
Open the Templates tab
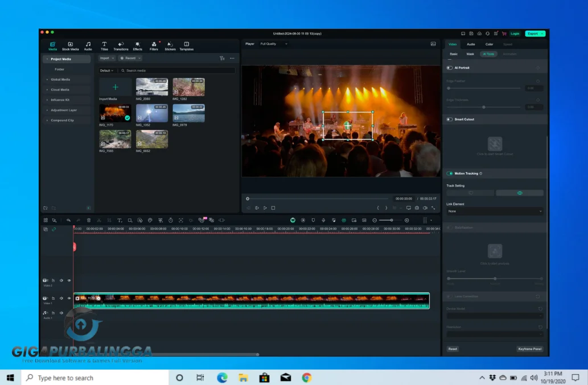coord(186,46)
